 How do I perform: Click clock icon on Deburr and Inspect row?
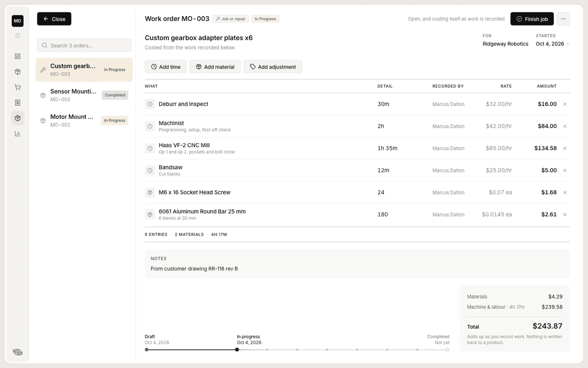coord(150,104)
